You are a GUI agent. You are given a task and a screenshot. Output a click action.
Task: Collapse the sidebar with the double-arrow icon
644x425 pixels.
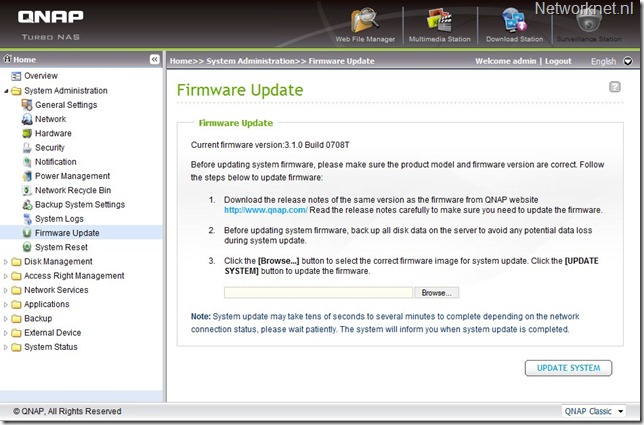click(x=154, y=60)
